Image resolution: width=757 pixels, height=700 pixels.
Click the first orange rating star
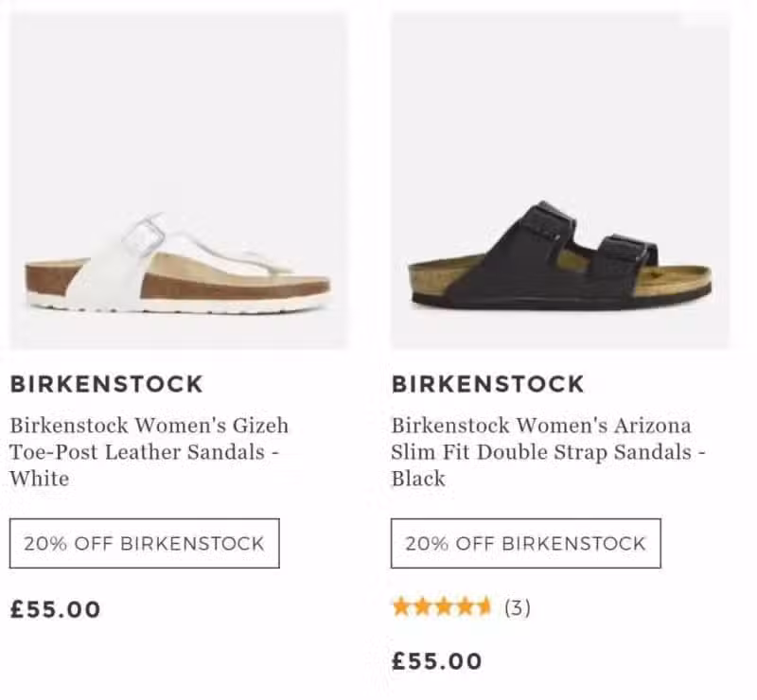click(x=401, y=607)
